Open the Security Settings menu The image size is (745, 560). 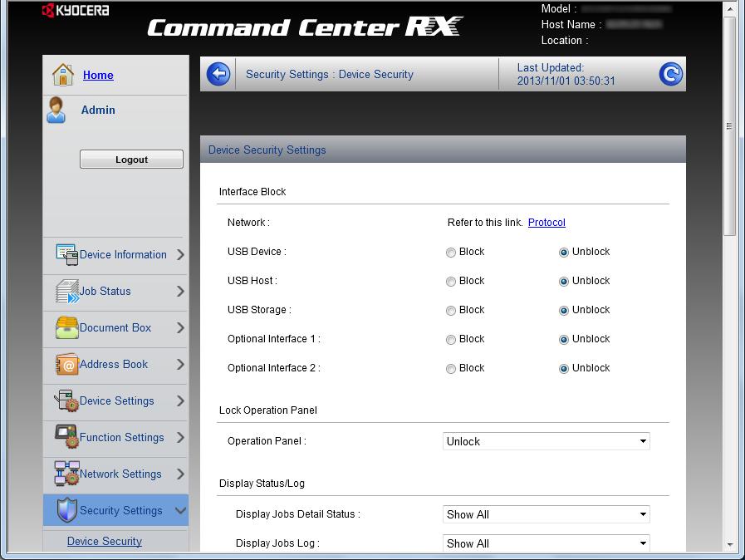(x=115, y=510)
